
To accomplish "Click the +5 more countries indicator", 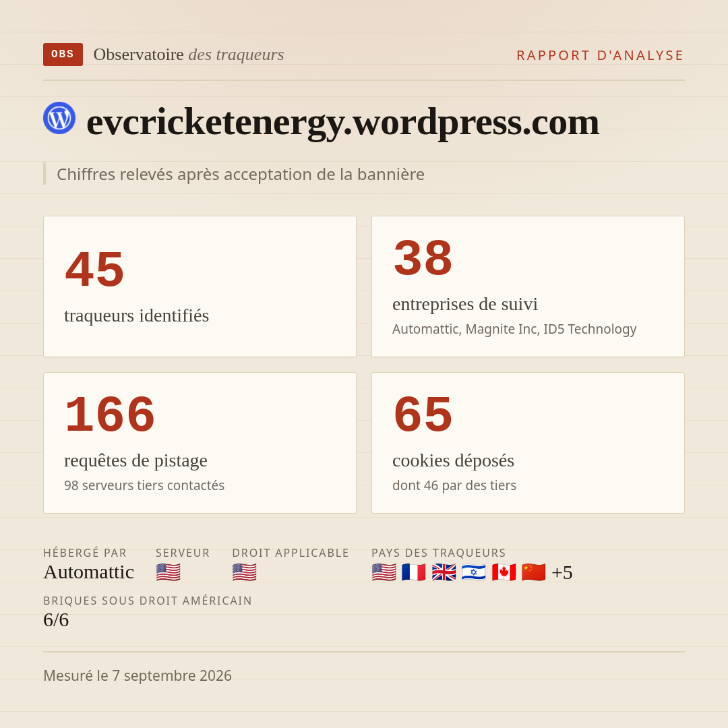I will [562, 572].
